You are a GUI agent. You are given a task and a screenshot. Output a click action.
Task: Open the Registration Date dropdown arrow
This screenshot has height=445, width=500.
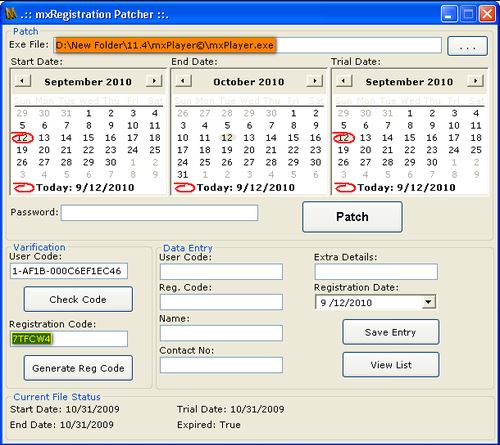(x=428, y=302)
